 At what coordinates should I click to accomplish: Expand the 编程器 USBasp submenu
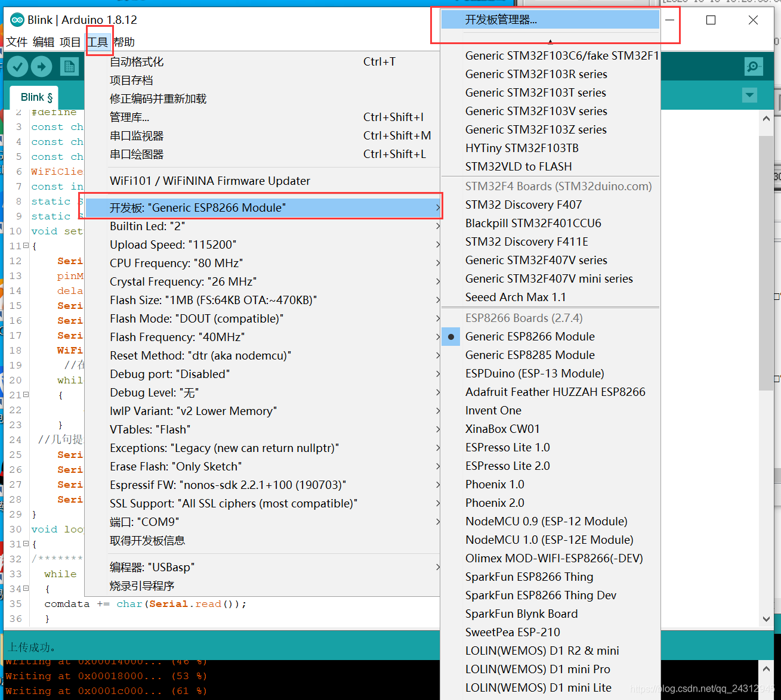tap(263, 567)
